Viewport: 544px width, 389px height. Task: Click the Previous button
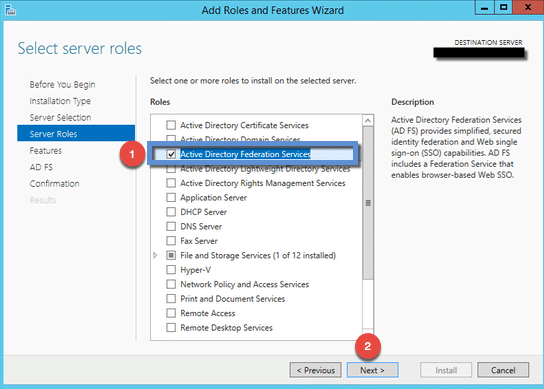315,370
